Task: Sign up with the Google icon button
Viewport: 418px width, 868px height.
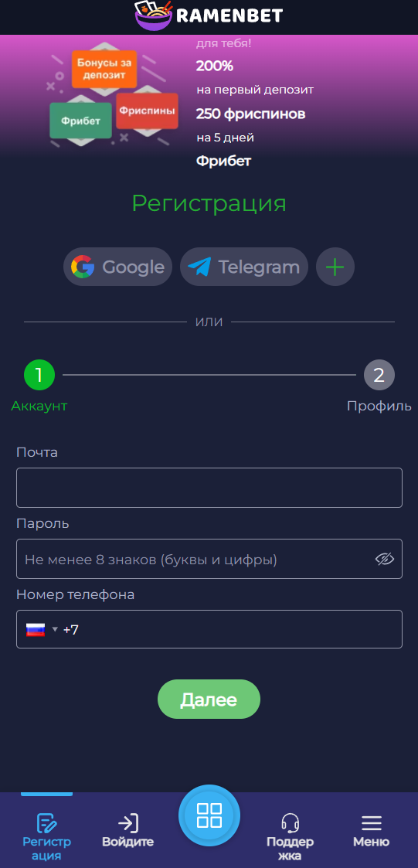Action: [117, 267]
